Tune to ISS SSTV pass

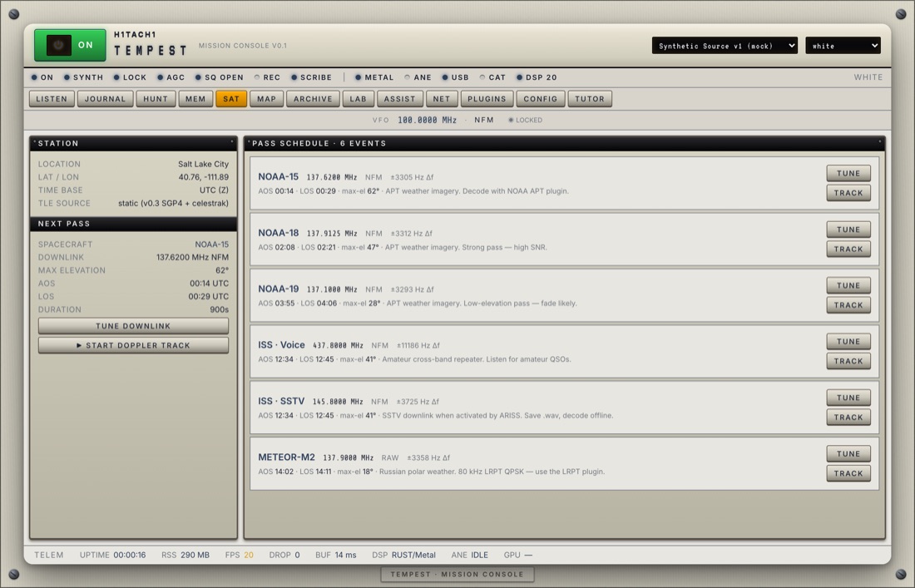848,398
